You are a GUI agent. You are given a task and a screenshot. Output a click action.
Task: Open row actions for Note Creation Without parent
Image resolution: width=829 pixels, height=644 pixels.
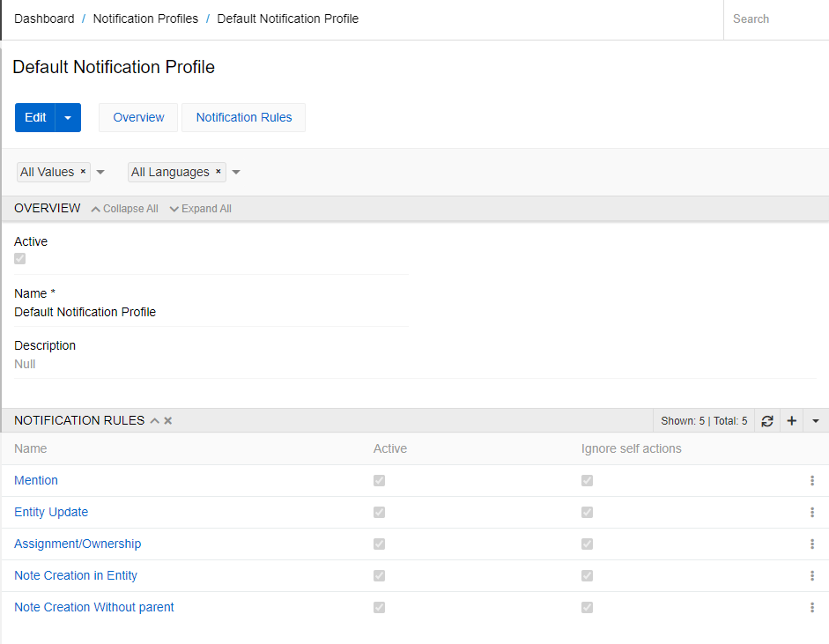point(811,607)
